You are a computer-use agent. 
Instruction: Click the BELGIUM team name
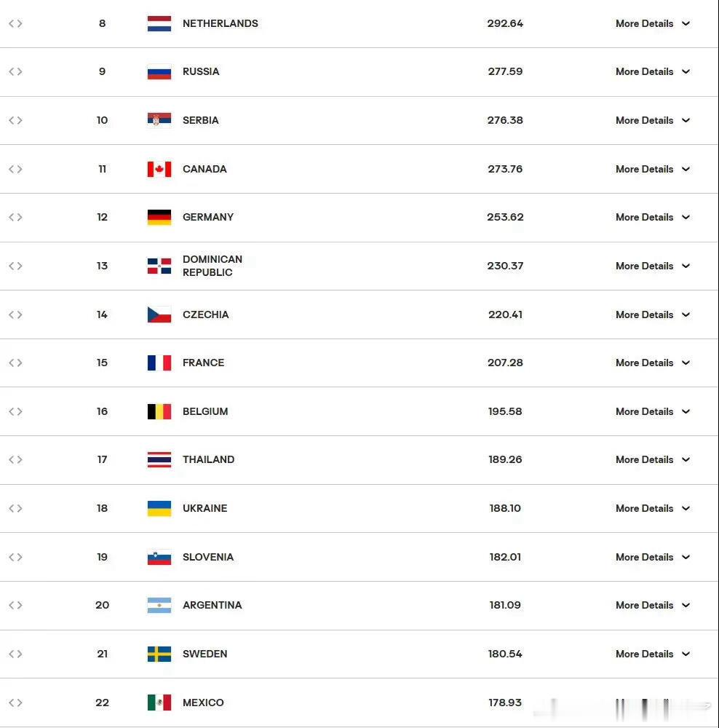pyautogui.click(x=205, y=411)
